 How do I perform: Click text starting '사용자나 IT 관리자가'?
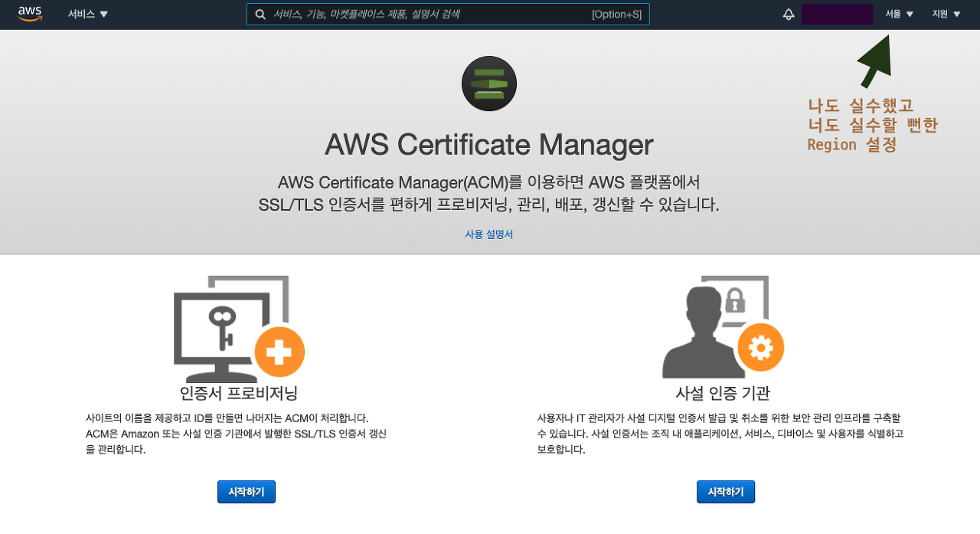[720, 434]
